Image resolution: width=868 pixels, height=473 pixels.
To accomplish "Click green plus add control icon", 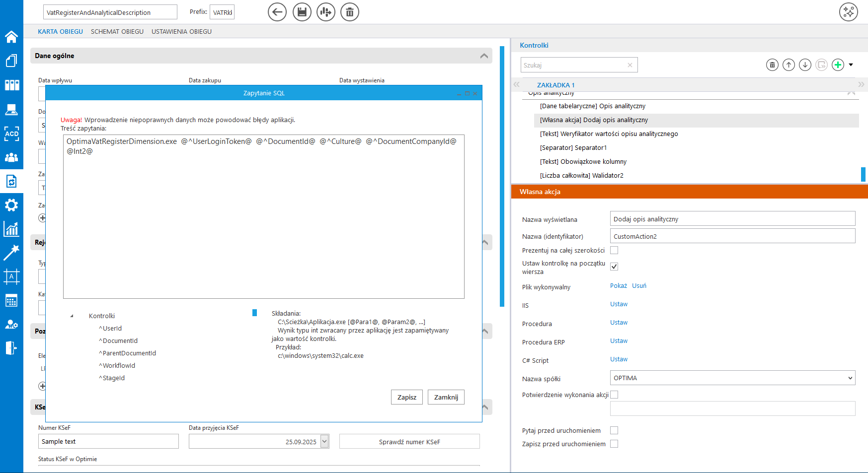I will click(838, 65).
